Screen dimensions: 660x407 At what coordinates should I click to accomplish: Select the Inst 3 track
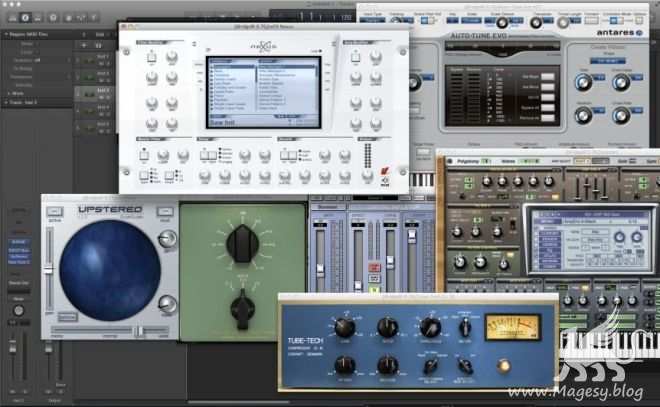pos(96,93)
